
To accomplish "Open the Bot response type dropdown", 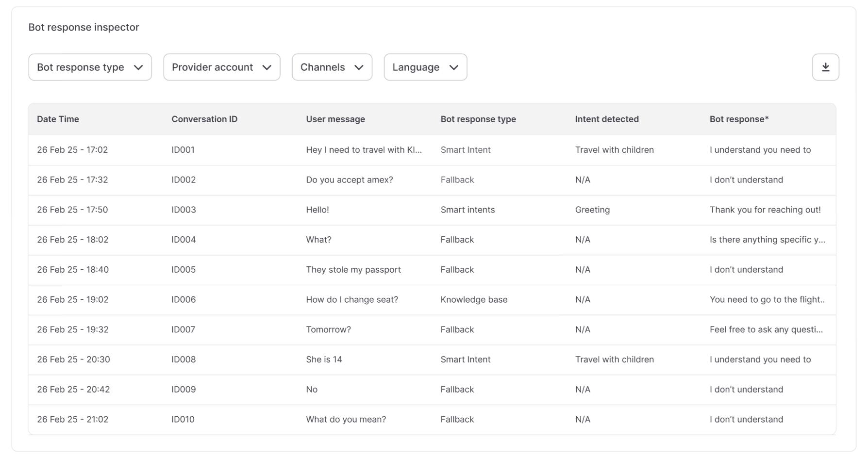I will point(90,67).
